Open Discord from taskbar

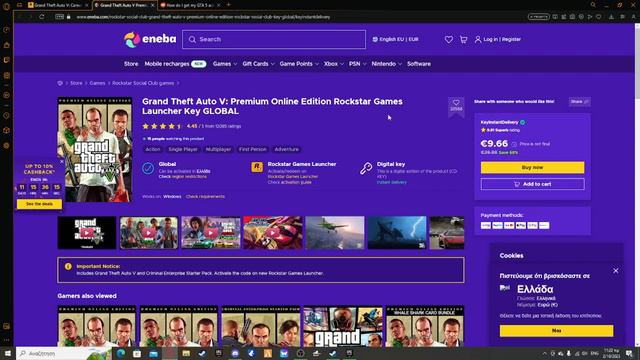tap(235, 353)
